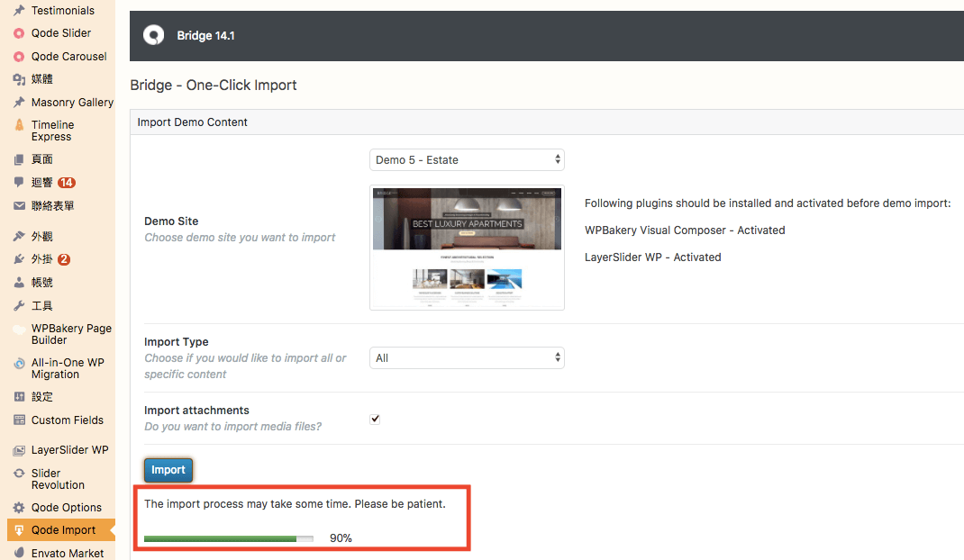
Task: Select Qode Import menu label
Action: 63,530
